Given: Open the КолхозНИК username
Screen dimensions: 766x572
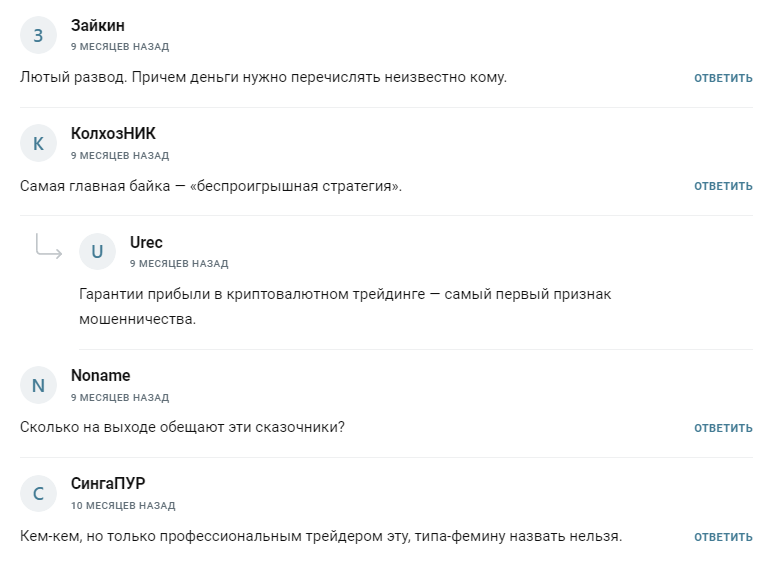Looking at the screenshot, I should pyautogui.click(x=113, y=134).
